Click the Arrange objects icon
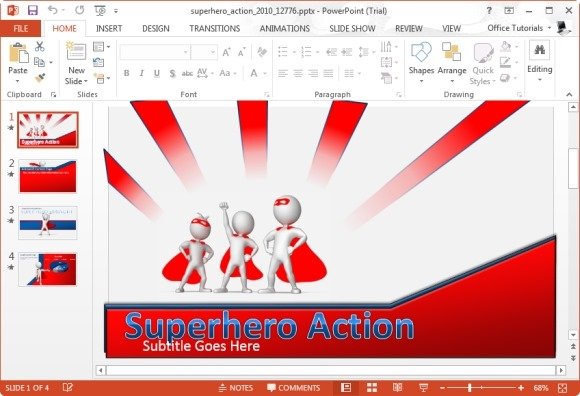580x396 pixels. 451,51
